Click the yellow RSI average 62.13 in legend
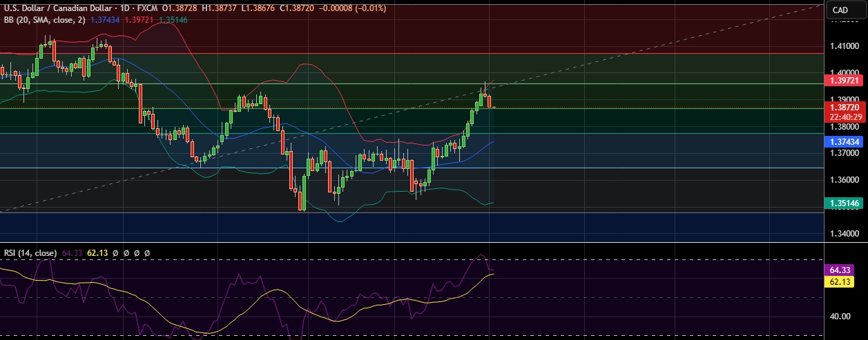The width and height of the screenshot is (868, 340). [97, 254]
